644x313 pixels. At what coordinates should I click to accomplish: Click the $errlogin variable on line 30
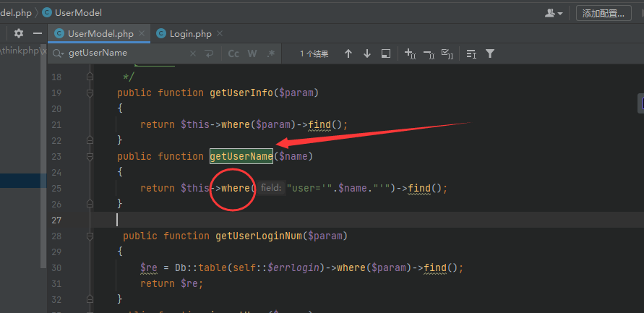293,267
